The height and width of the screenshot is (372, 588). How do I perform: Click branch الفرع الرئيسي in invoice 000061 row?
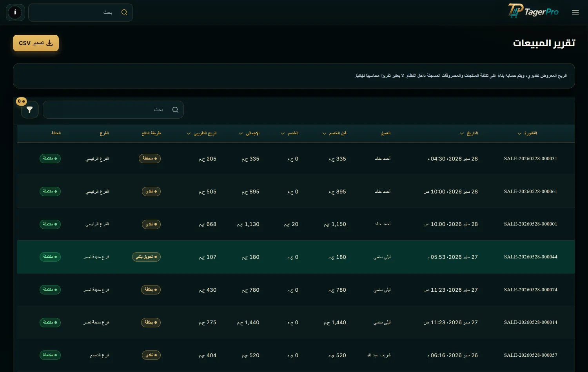click(x=97, y=191)
